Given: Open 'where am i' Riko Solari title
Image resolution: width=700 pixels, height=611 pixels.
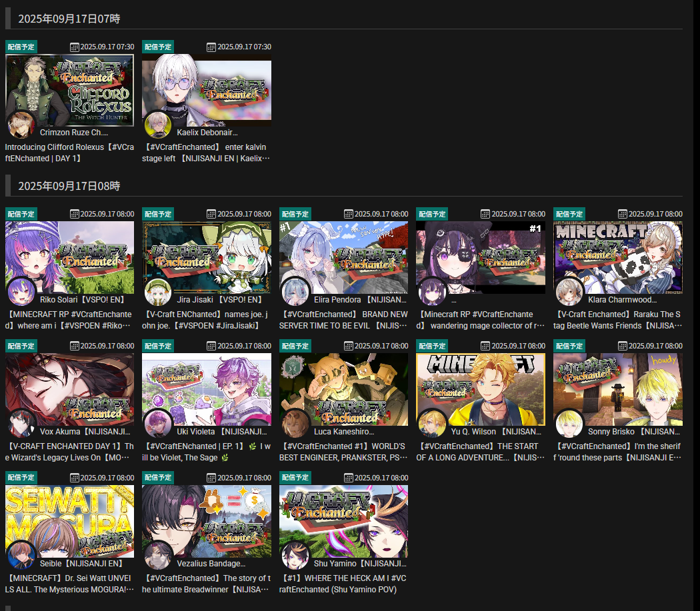Looking at the screenshot, I should pos(69,320).
